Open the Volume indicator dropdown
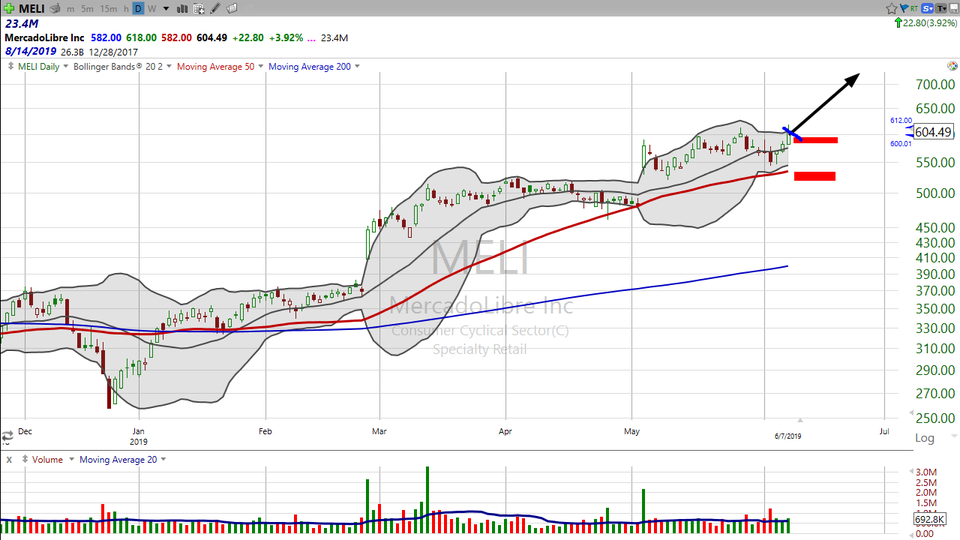960x540 pixels. [x=71, y=459]
